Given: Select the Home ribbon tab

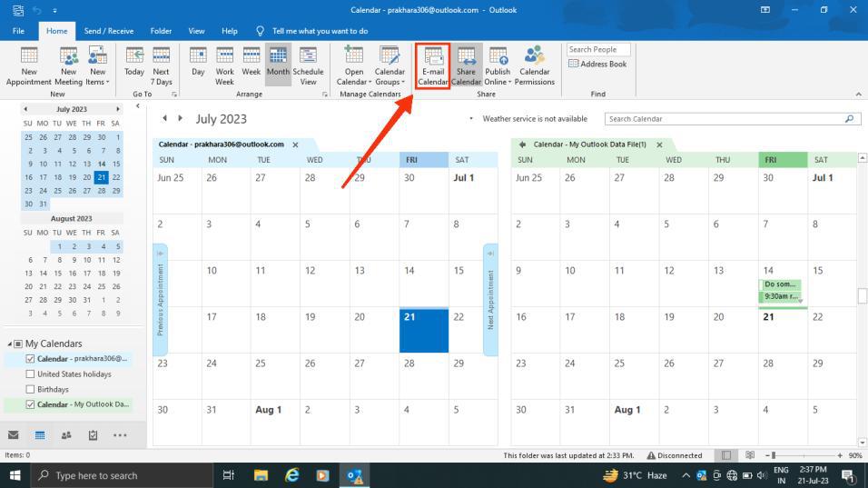Looking at the screenshot, I should (x=56, y=31).
